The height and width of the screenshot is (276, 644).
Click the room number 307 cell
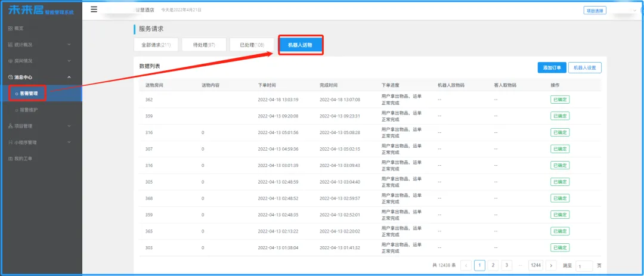(149, 148)
